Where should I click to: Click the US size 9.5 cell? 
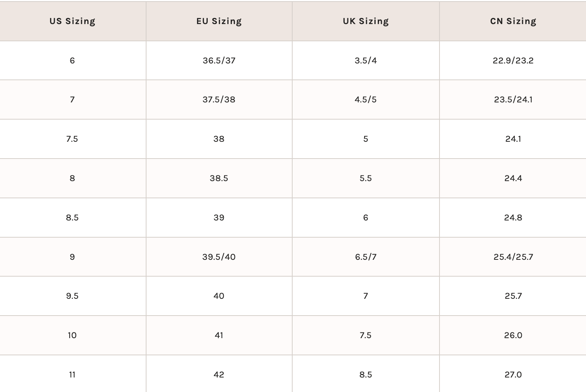pyautogui.click(x=72, y=296)
